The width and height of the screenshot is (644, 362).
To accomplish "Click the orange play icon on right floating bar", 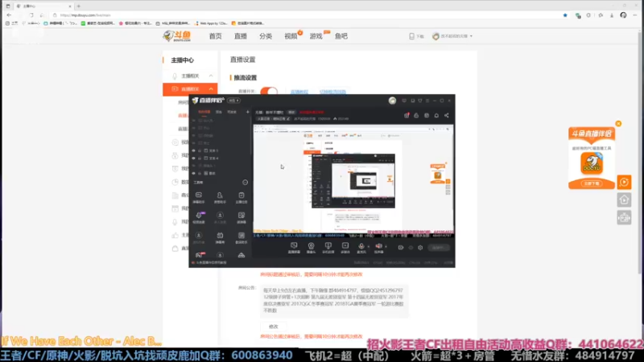I will pos(624,182).
